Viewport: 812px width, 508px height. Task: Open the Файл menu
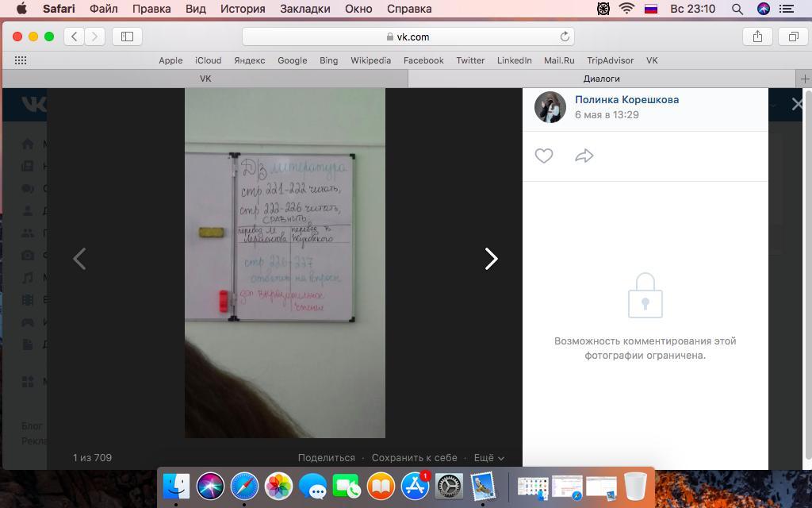click(104, 9)
